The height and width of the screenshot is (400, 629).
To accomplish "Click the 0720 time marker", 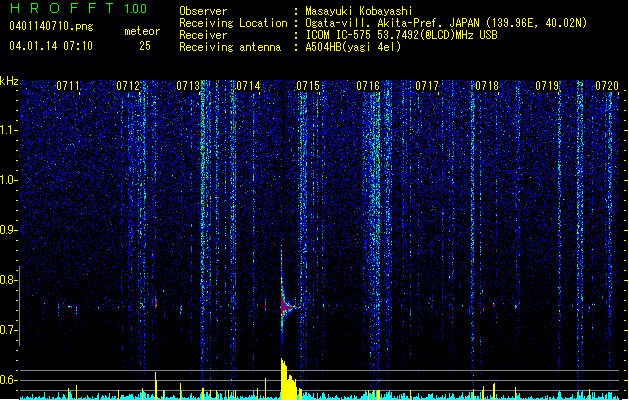I will [607, 86].
